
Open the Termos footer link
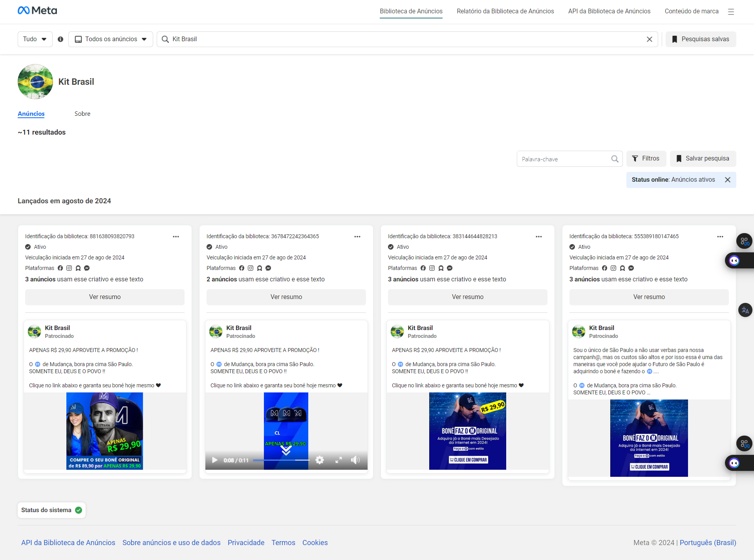click(284, 543)
